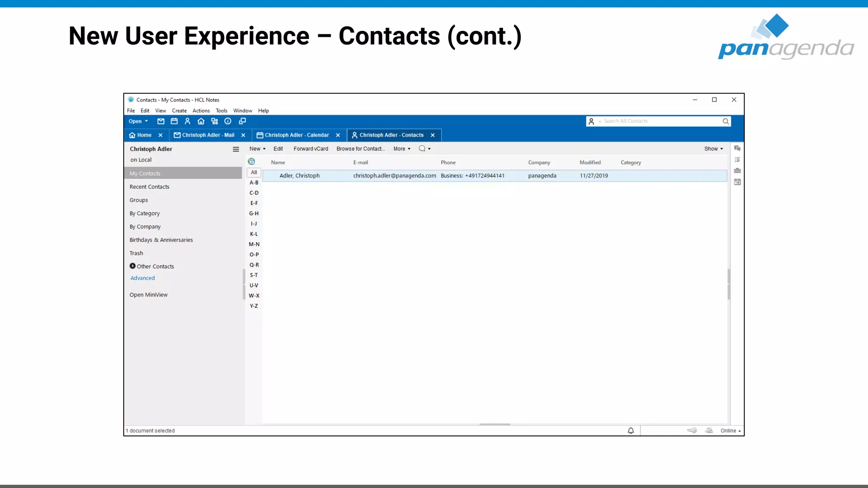Viewport: 868px width, 488px height.
Task: Expand the New dropdown button
Action: click(x=257, y=149)
